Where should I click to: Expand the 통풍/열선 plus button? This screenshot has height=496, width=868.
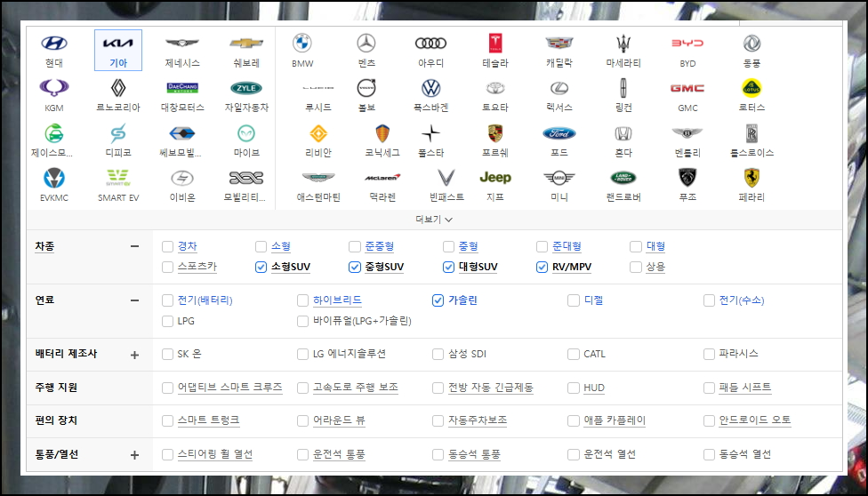coord(134,455)
